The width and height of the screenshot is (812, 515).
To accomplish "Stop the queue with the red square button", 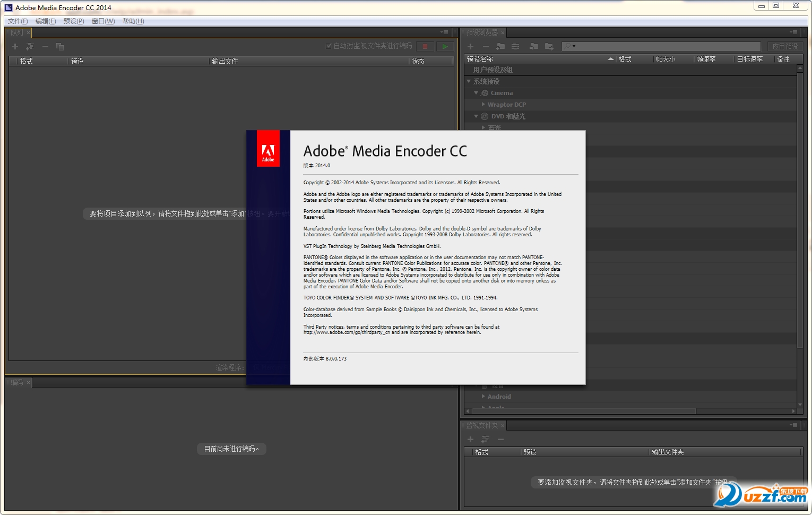I will click(x=425, y=47).
